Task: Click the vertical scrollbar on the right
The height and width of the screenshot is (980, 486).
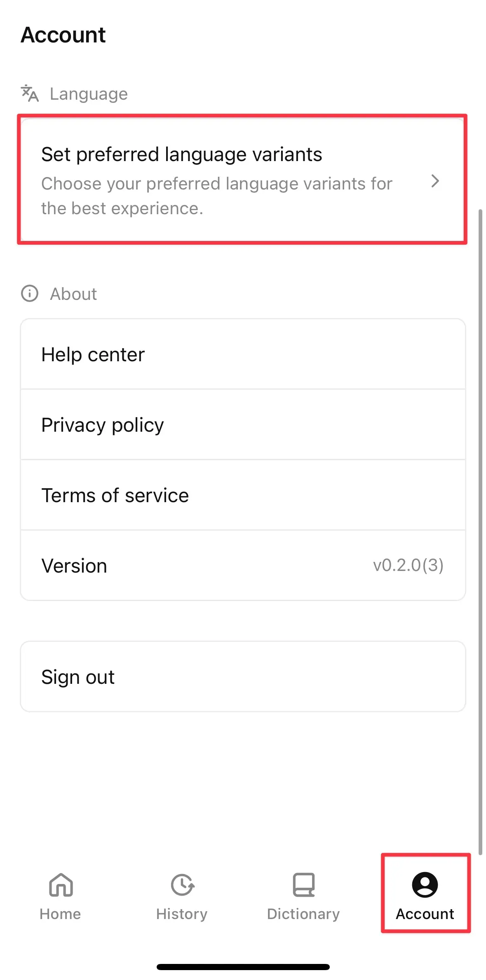Action: pos(480,531)
